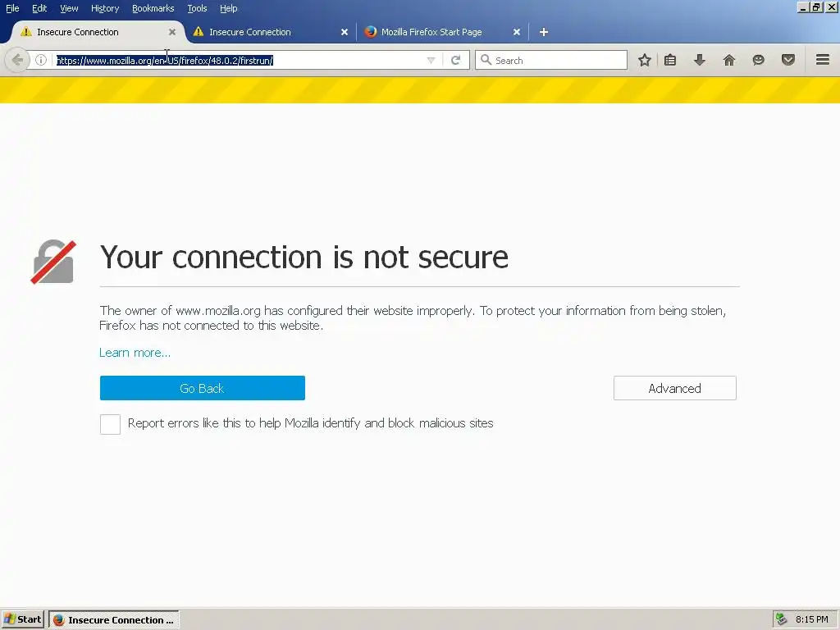
Task: Minimize the Firefox window
Action: pyautogui.click(x=802, y=7)
